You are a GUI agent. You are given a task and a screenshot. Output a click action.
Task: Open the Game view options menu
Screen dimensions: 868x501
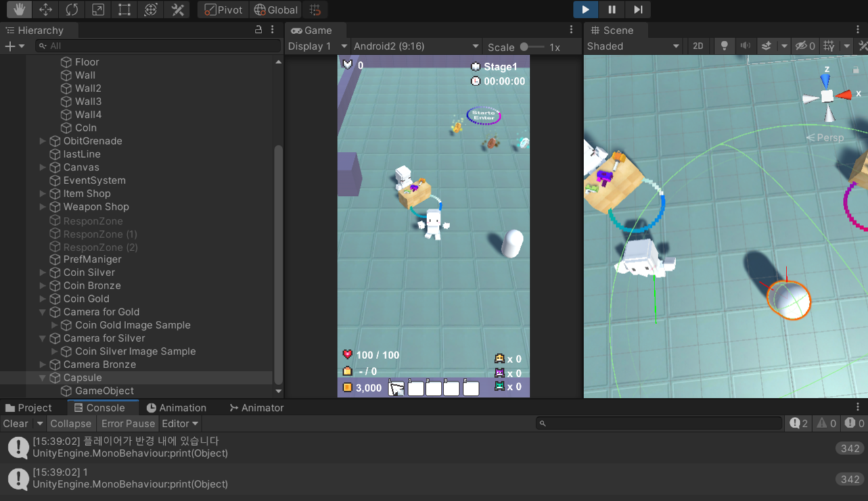(571, 30)
